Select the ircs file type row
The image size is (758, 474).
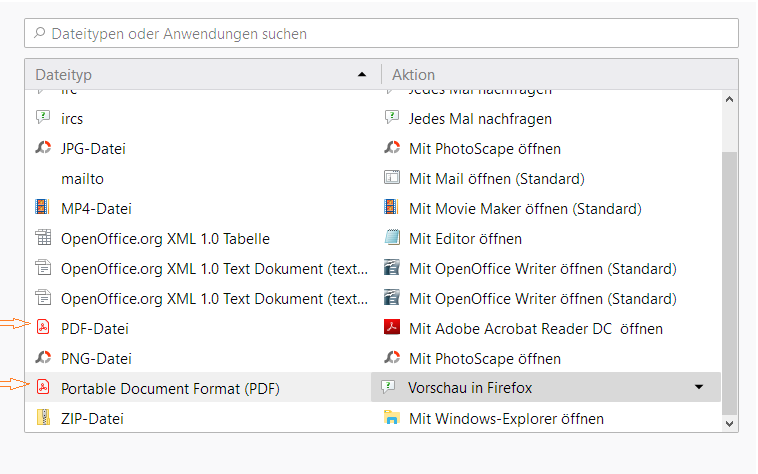pos(72,118)
